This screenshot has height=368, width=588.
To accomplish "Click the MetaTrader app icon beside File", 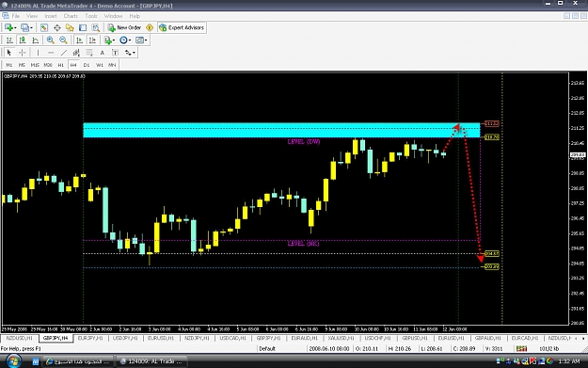I will coord(6,16).
